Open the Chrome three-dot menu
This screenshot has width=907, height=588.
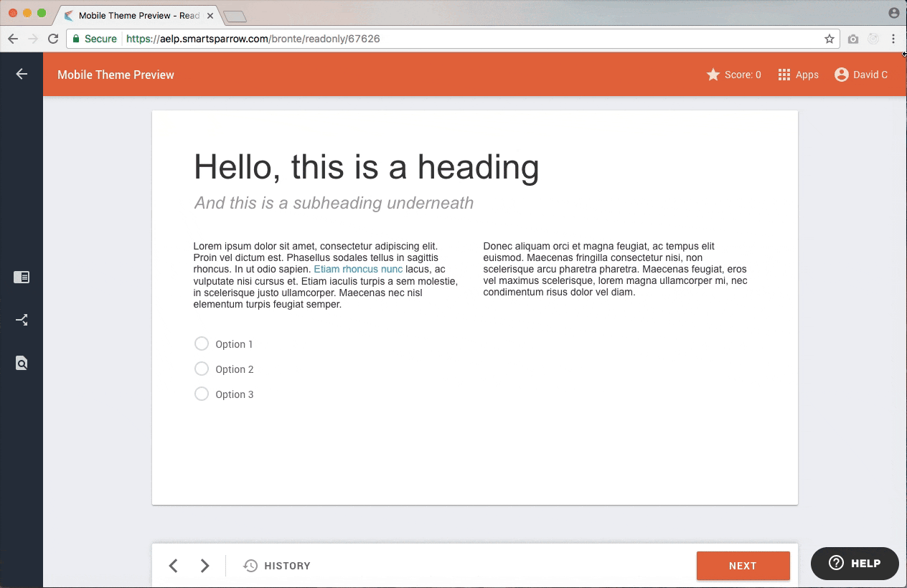point(893,39)
